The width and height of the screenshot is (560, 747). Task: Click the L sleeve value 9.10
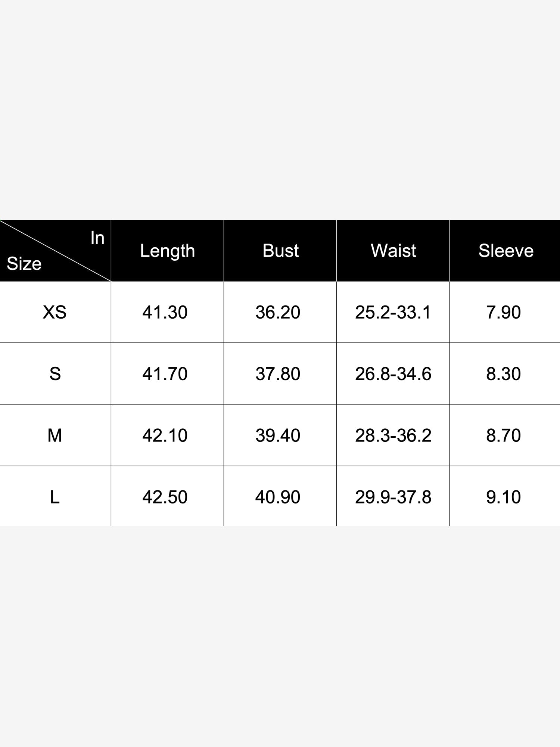[503, 497]
